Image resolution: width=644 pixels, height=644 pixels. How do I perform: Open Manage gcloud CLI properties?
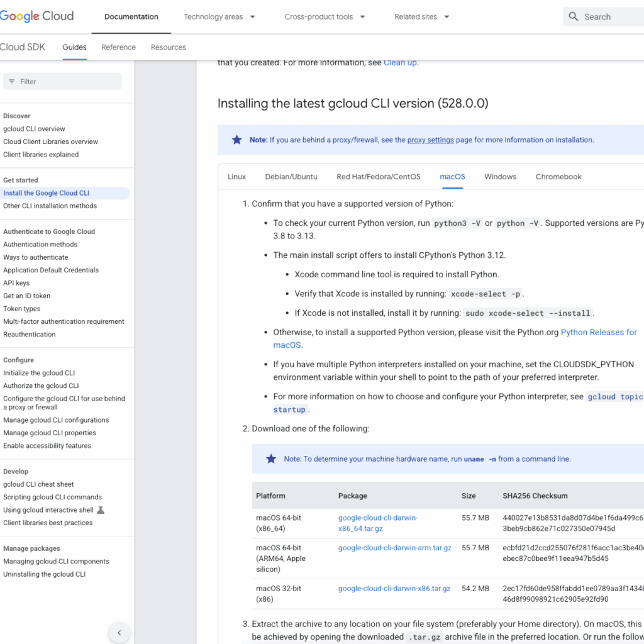(x=50, y=433)
